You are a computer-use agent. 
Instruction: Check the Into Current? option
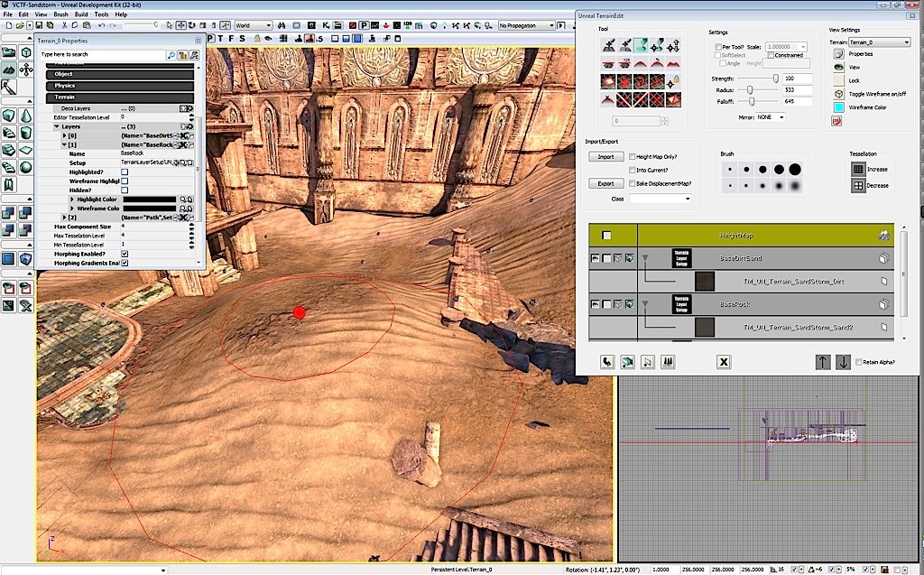click(633, 170)
